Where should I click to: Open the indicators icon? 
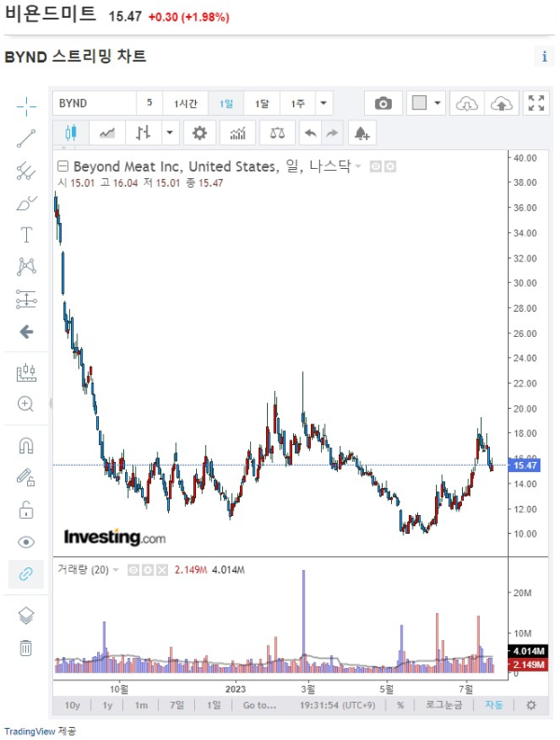pos(237,133)
